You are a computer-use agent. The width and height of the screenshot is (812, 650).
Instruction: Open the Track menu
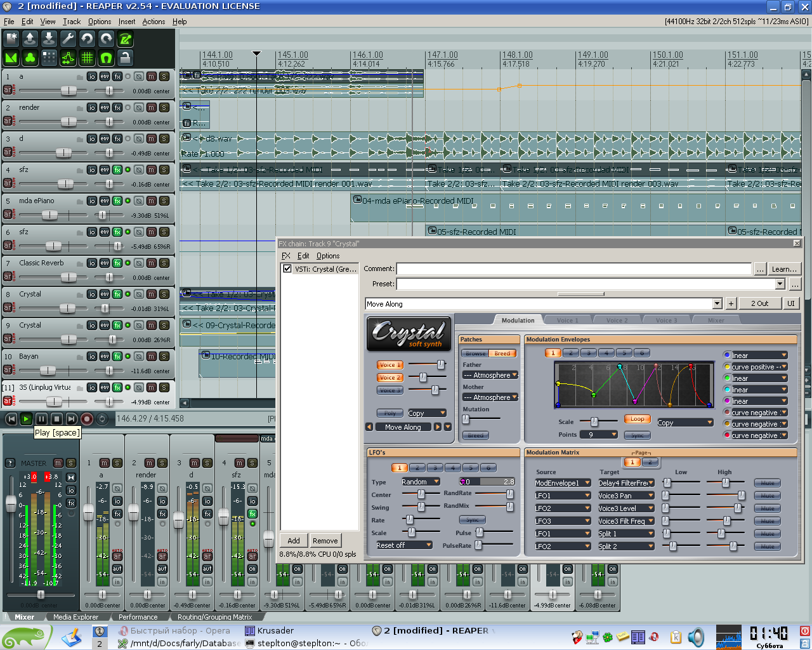[x=72, y=22]
